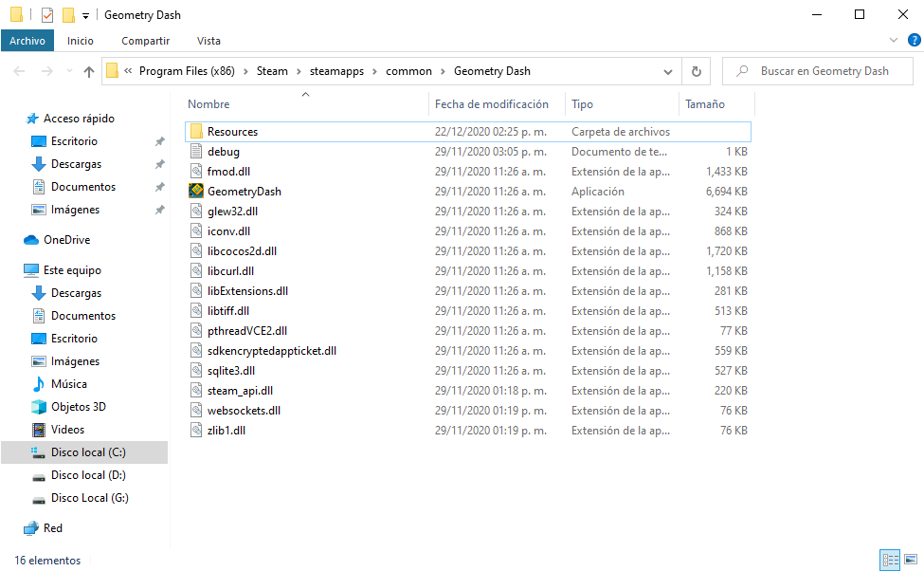Image resolution: width=924 pixels, height=571 pixels.
Task: Open the Compartir ribbon tab
Action: tap(146, 41)
